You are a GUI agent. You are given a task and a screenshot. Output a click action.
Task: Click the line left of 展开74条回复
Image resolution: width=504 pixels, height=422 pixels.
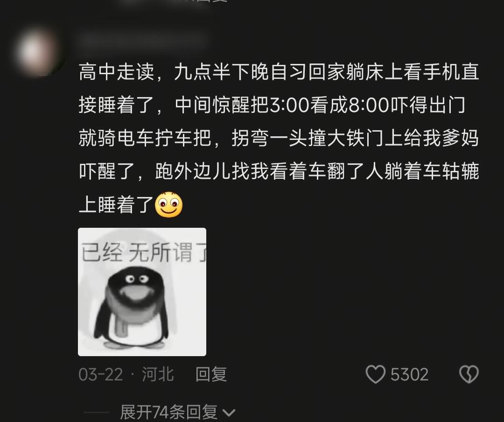pos(97,412)
